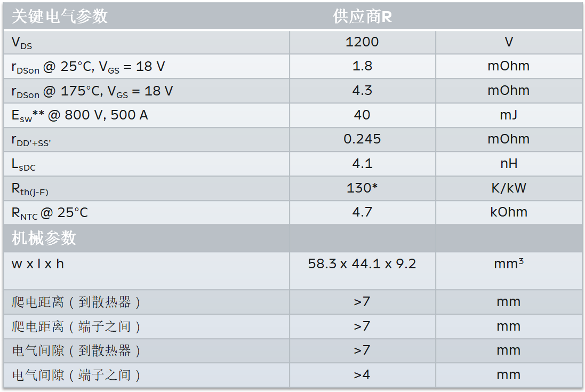Select the 4.3 resistance value
Viewport: 585px width, 392px height.
[362, 91]
